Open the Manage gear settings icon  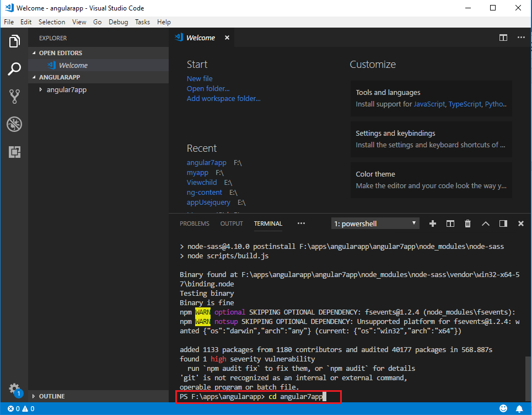[14, 389]
